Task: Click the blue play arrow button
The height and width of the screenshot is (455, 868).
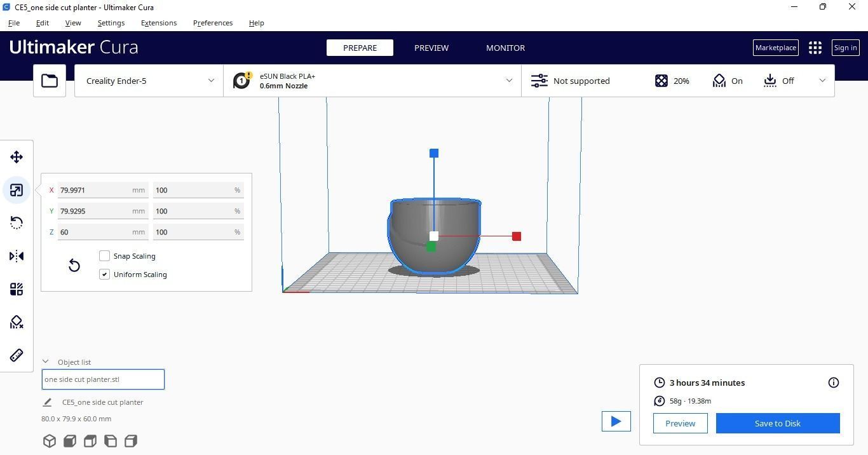Action: [616, 421]
